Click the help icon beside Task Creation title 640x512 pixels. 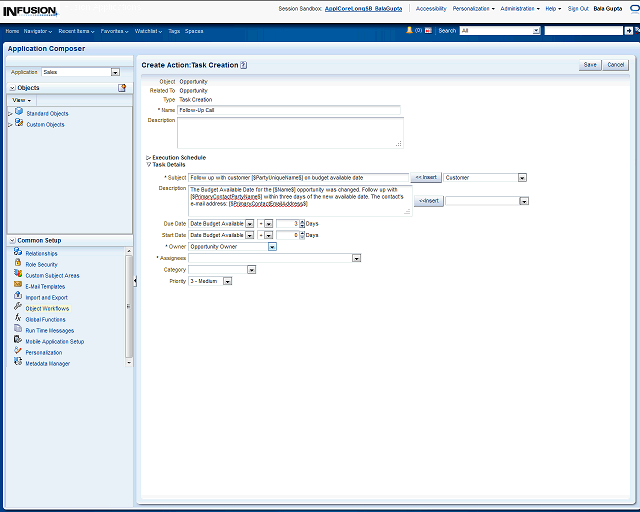coord(244,65)
